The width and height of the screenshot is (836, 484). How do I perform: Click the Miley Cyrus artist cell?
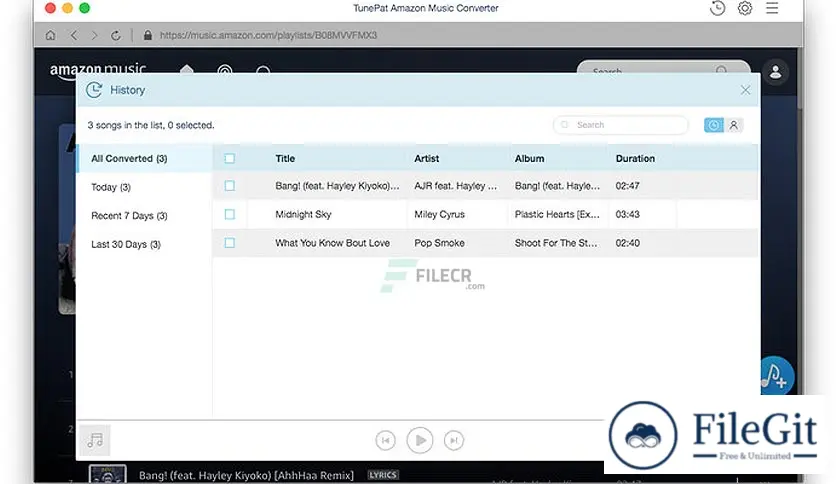[x=439, y=214]
